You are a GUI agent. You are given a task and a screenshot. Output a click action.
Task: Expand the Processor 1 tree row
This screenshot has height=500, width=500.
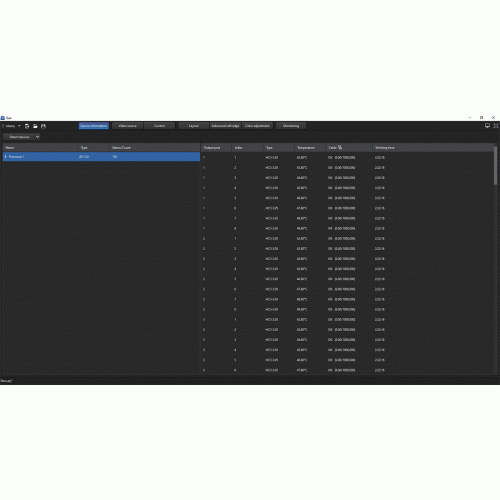pos(5,157)
